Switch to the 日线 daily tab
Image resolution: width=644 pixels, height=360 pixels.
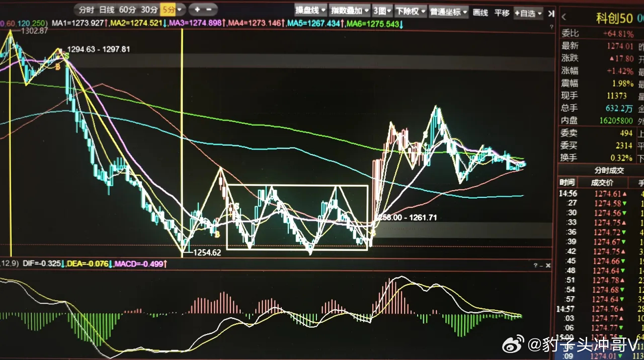tap(107, 9)
